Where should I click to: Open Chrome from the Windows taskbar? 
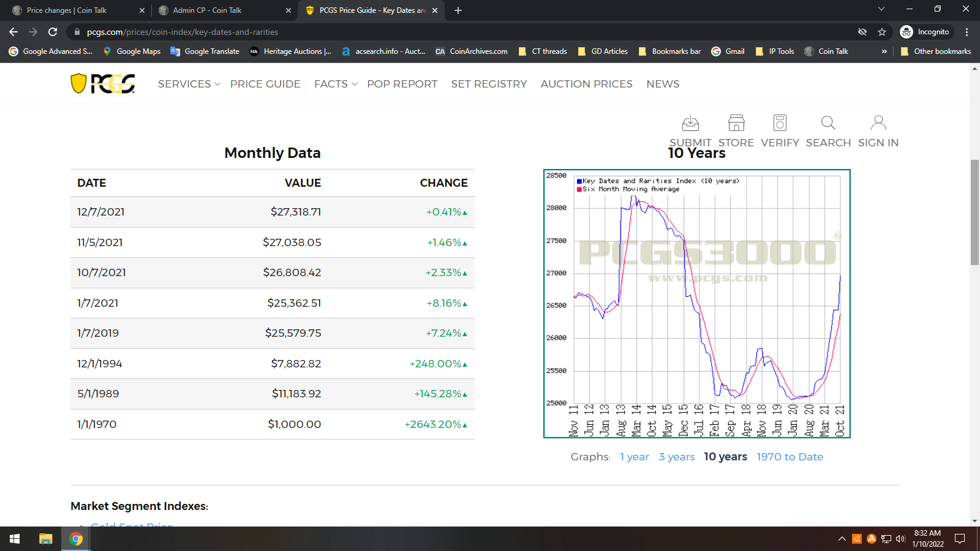76,539
